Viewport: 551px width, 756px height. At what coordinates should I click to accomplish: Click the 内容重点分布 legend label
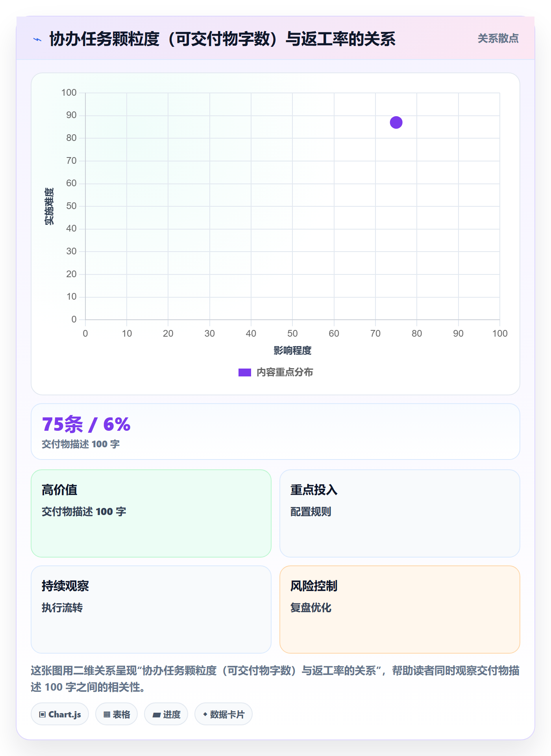point(285,372)
